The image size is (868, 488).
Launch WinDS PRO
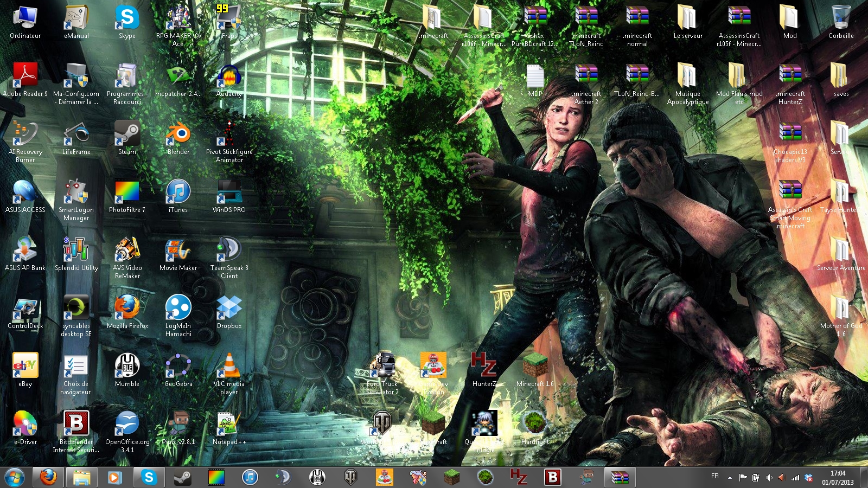coord(229,196)
